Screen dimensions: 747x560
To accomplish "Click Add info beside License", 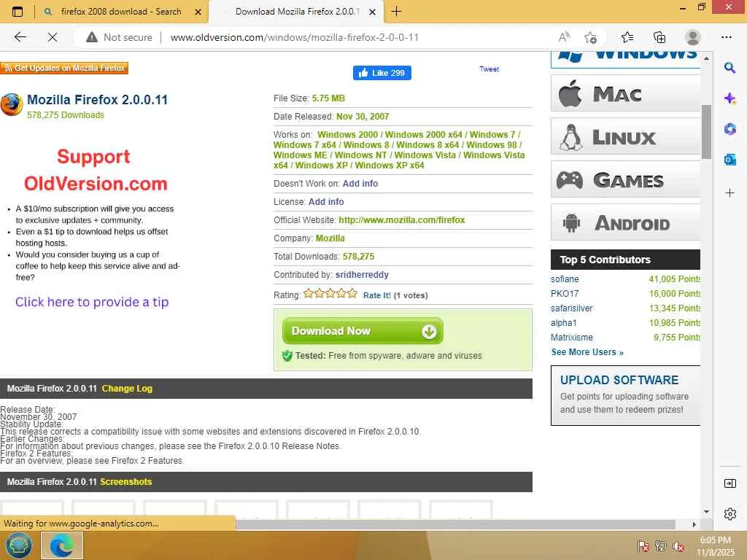I will pyautogui.click(x=326, y=201).
